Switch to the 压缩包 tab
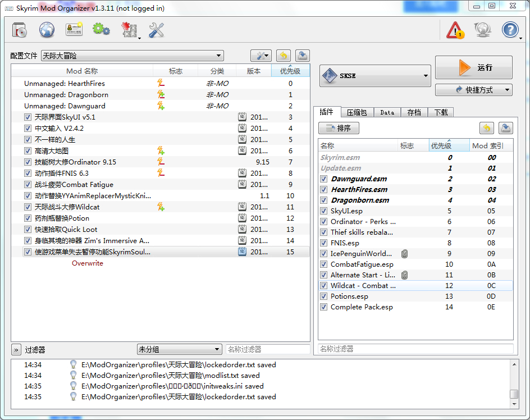The image size is (530, 420). (x=357, y=113)
